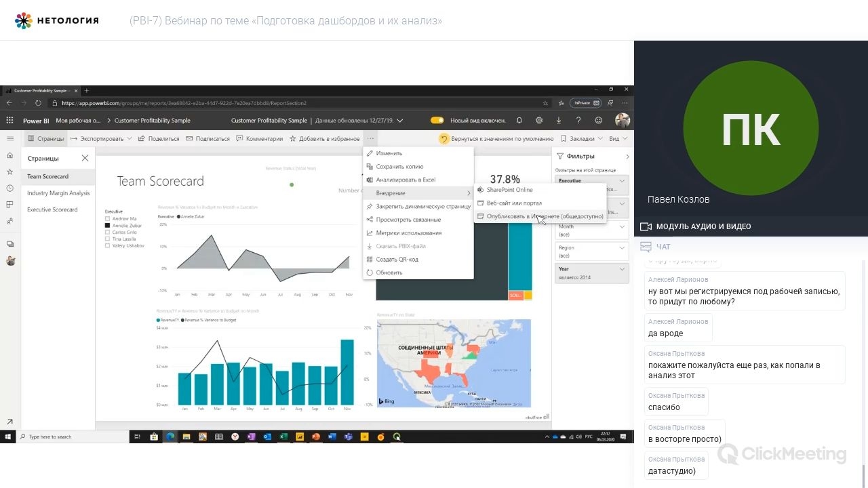Open Apps icon in left sidebar
This screenshot has height=488, width=868.
[9, 205]
